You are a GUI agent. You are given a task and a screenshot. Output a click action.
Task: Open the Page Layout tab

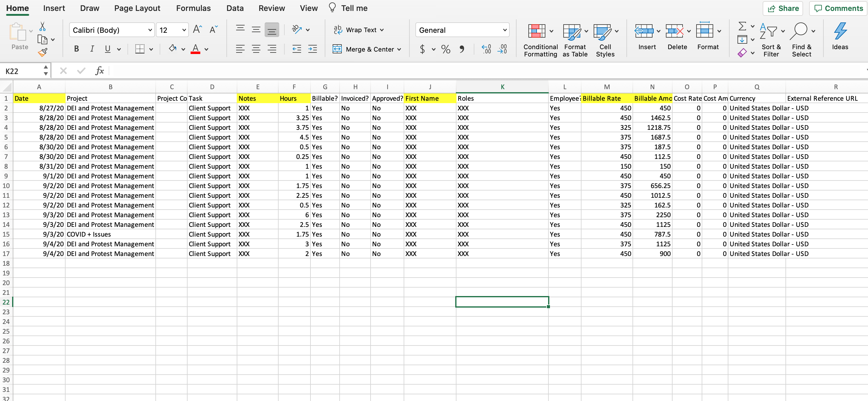pos(137,8)
